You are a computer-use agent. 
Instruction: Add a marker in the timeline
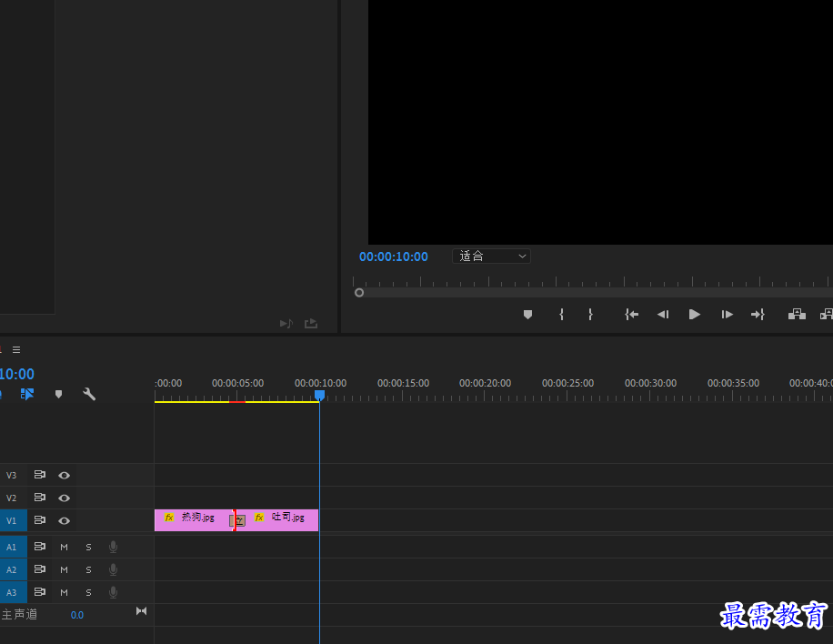pyautogui.click(x=59, y=394)
